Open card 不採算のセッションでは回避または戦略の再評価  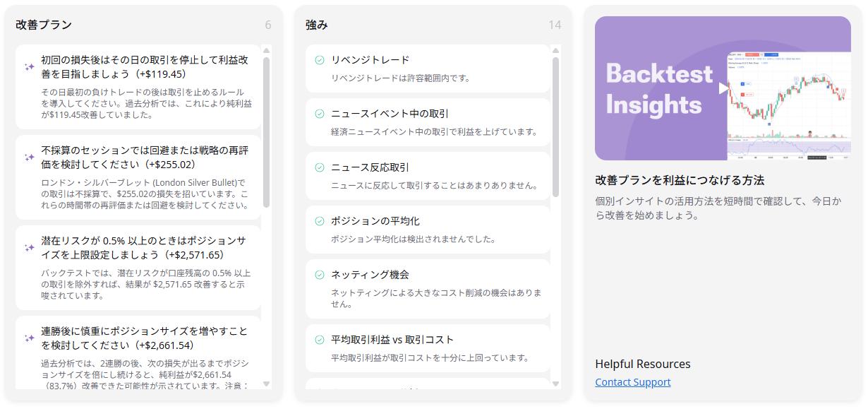click(138, 177)
